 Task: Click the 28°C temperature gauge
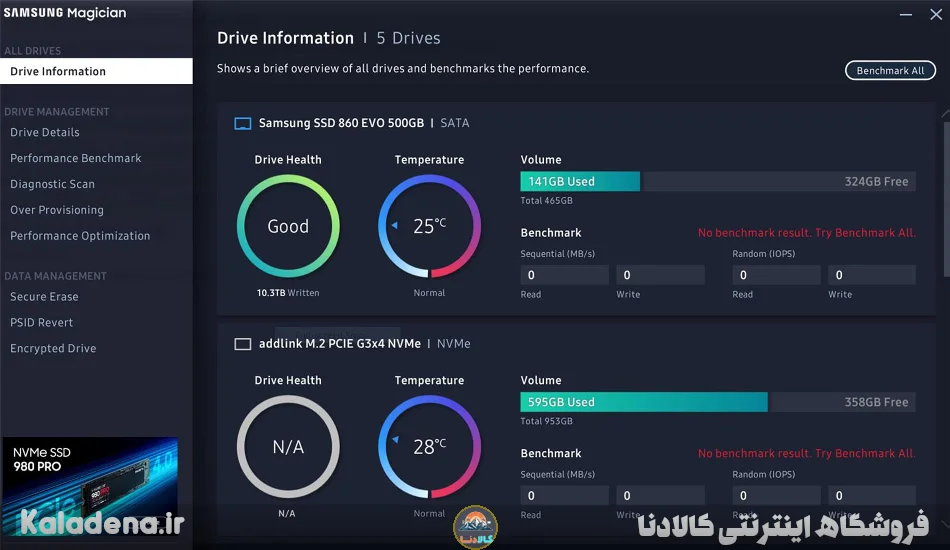[430, 446]
